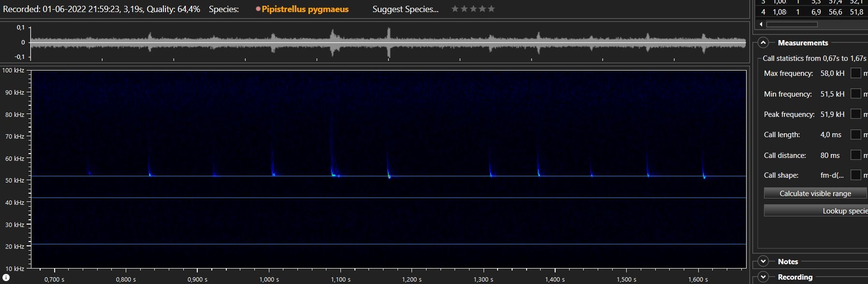This screenshot has width=868, height=284.
Task: Click the Pipistrellus pygmaeus species label
Action: coord(305,9)
